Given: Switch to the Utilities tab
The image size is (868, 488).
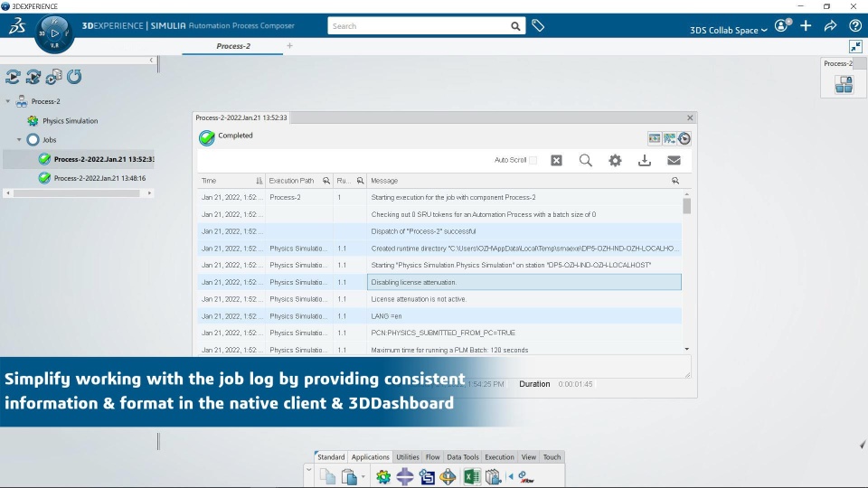Looking at the screenshot, I should click(408, 457).
